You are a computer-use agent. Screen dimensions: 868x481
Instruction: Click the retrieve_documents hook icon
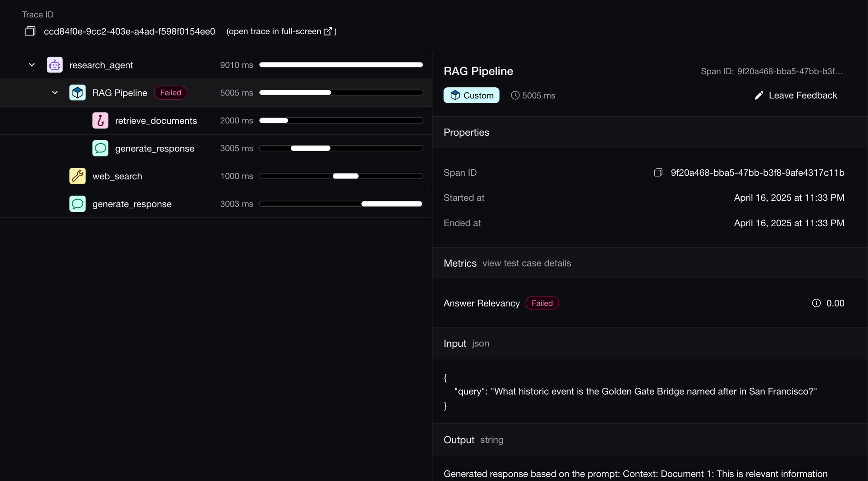[100, 121]
